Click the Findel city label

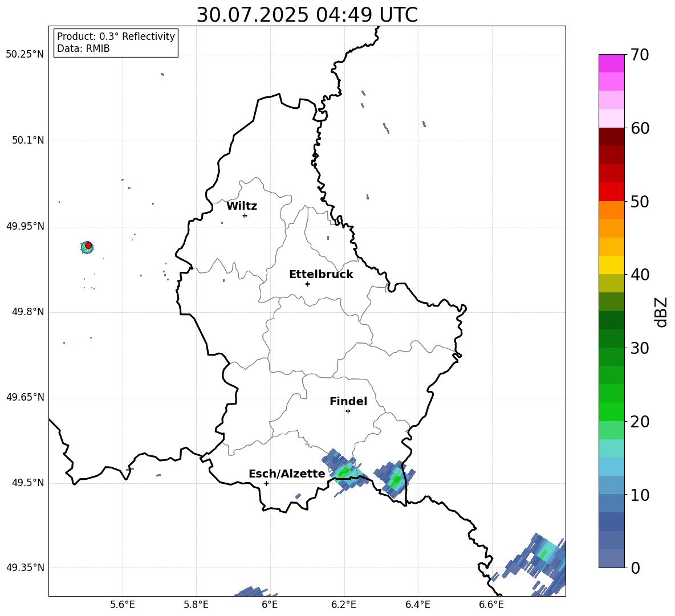(x=348, y=401)
